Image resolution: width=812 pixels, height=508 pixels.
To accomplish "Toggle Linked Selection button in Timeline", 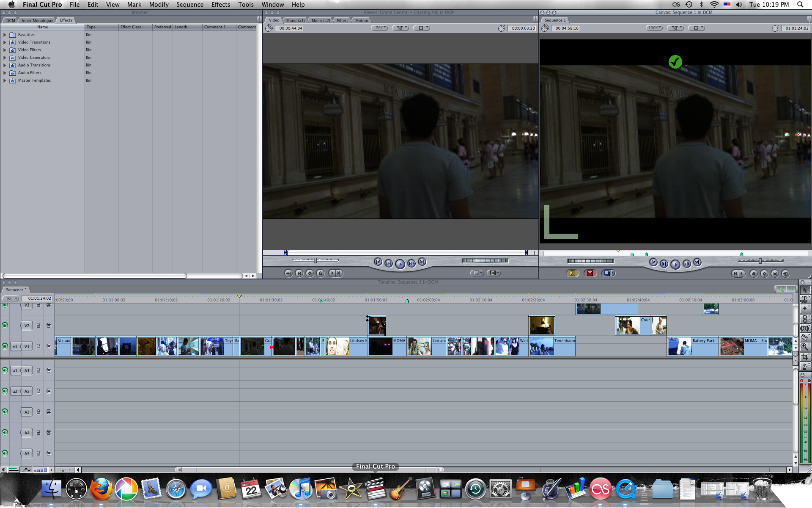I will coord(781,289).
